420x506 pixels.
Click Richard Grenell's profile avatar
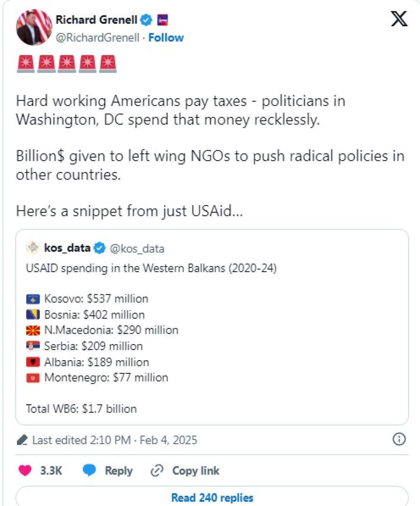34,27
